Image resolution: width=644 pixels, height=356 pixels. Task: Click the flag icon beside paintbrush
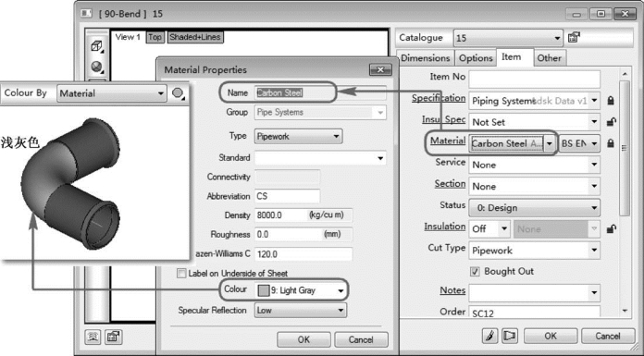click(x=509, y=336)
